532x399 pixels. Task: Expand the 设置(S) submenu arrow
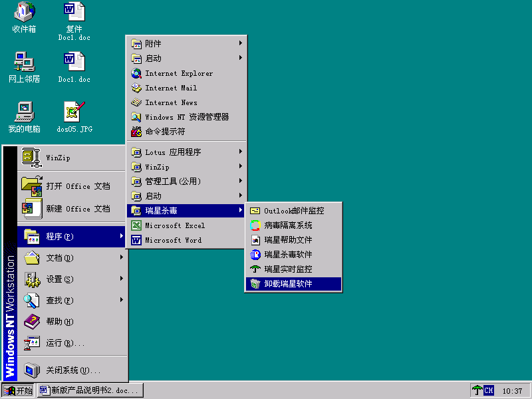pos(122,279)
